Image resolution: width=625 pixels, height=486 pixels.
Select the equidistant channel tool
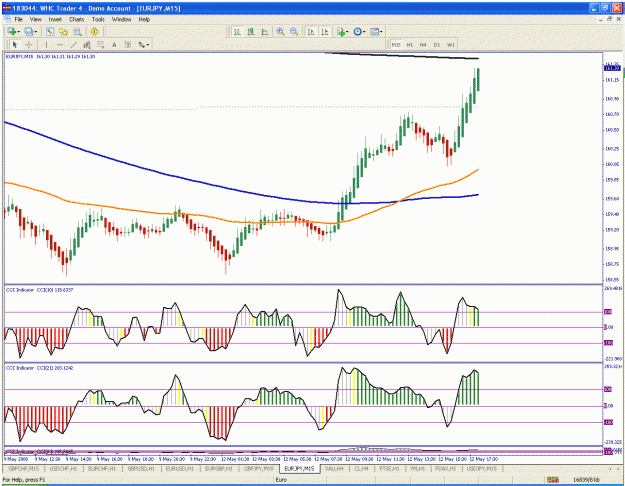pyautogui.click(x=87, y=45)
